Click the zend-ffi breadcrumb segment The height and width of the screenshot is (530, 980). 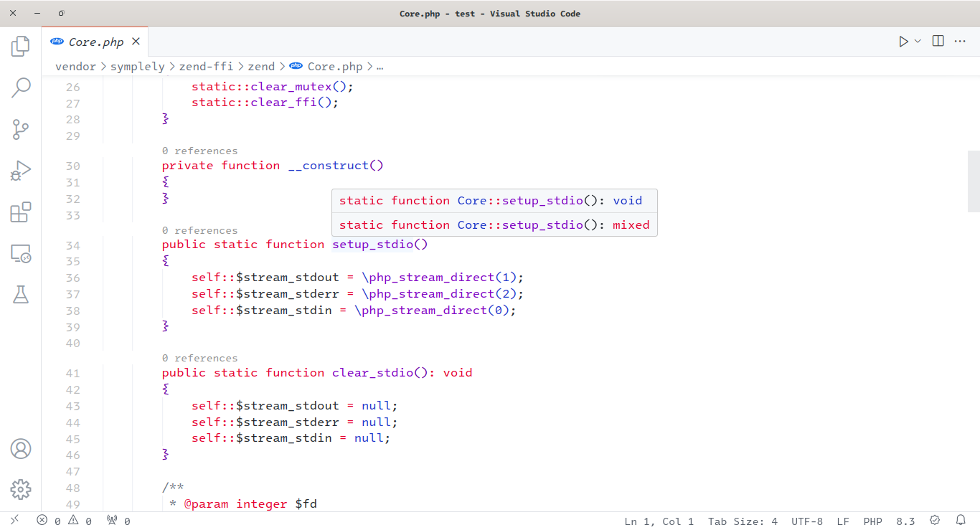206,67
